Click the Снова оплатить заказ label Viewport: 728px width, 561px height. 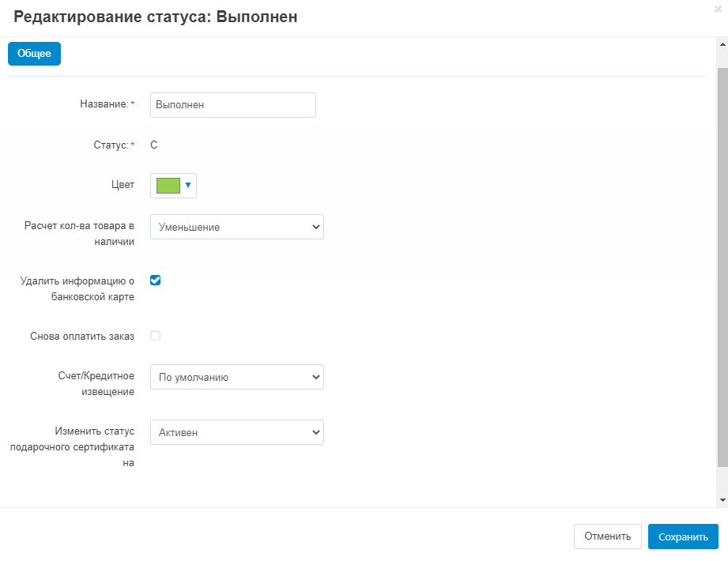[82, 336]
